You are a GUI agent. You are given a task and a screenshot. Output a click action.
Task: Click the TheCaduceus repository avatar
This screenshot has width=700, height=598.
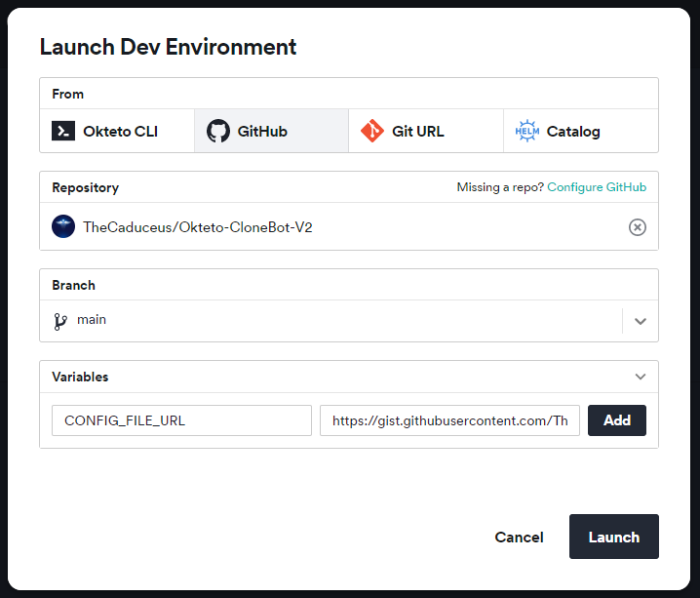point(63,226)
